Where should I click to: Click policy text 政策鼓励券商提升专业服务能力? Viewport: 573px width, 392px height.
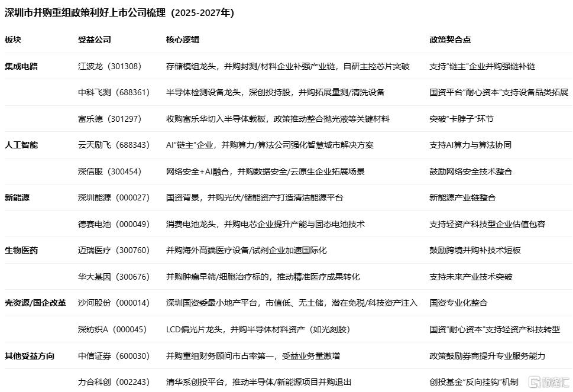487,356
